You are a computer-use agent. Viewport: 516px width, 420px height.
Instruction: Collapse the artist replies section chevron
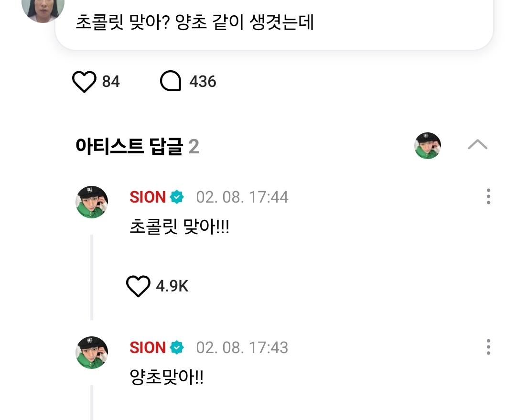477,145
